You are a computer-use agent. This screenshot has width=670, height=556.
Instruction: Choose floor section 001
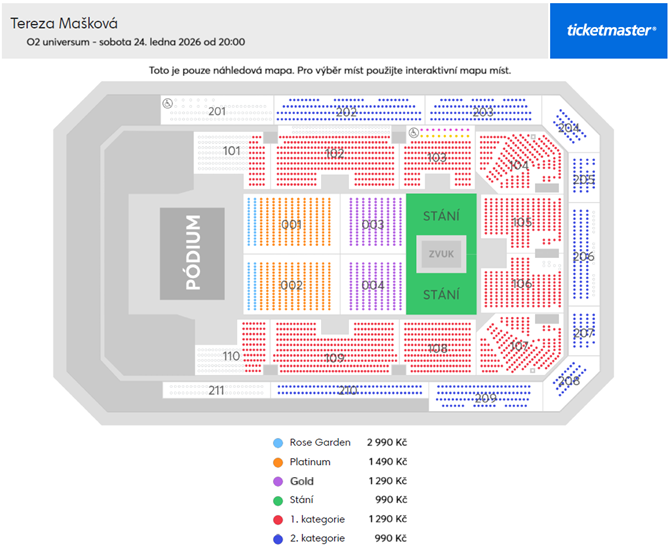(292, 223)
